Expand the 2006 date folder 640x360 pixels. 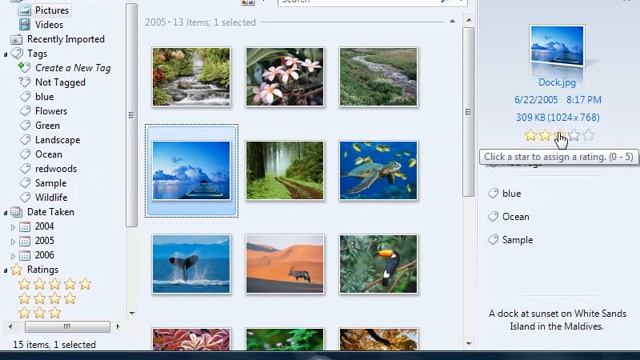click(13, 256)
